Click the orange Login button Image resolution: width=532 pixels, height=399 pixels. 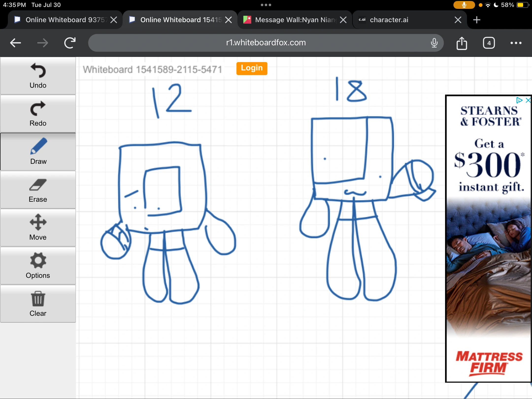252,68
